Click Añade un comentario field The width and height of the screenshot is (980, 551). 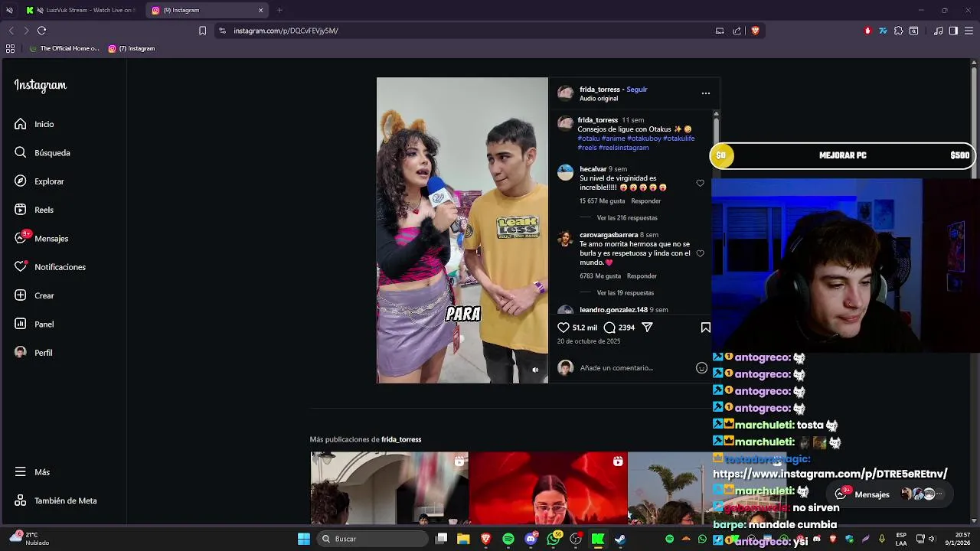pos(635,368)
